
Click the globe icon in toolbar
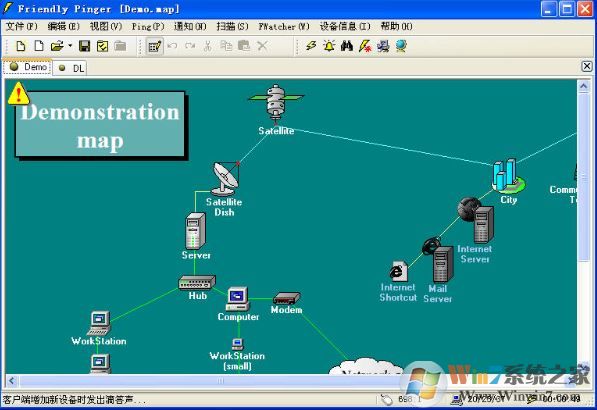(401, 46)
